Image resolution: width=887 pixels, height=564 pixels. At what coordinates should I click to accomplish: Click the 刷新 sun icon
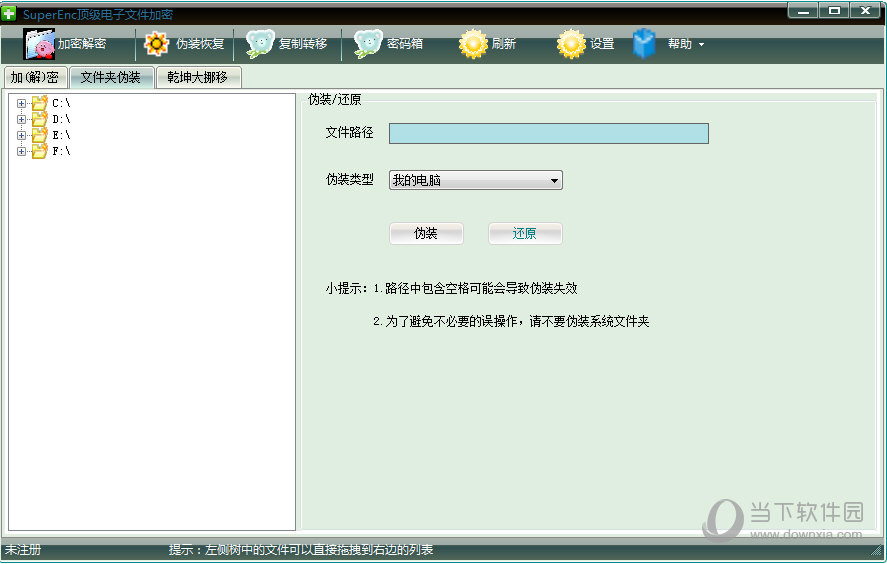(x=473, y=44)
